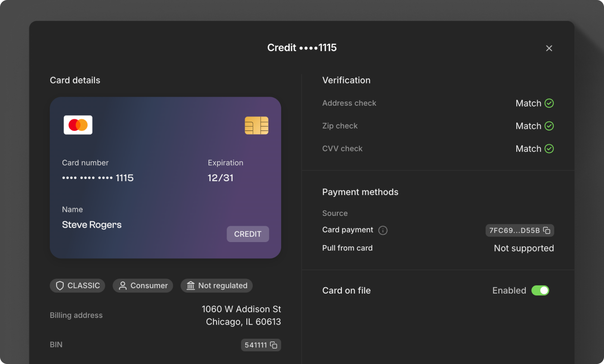Disable the Card on file toggle
This screenshot has width=604, height=364.
[x=541, y=290]
